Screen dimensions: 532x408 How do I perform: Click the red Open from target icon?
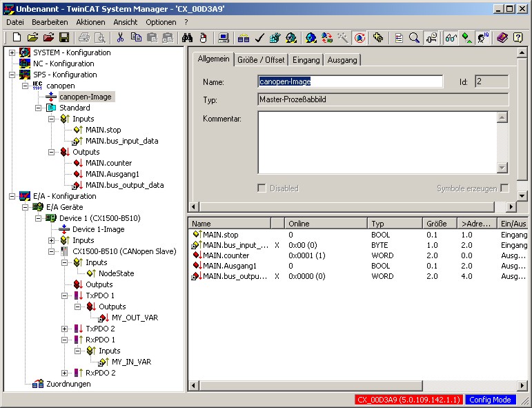click(48, 37)
